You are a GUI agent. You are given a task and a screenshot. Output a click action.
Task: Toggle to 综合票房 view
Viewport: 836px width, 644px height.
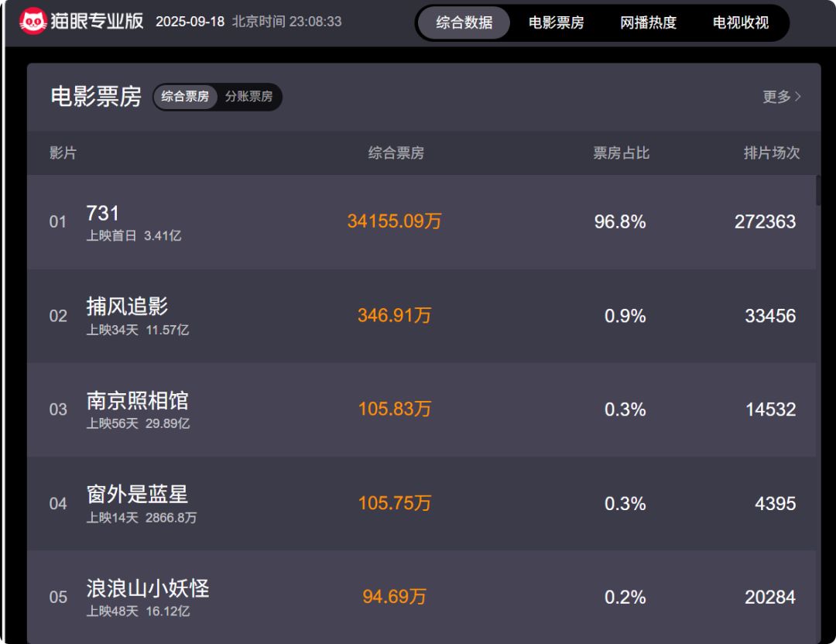[185, 97]
